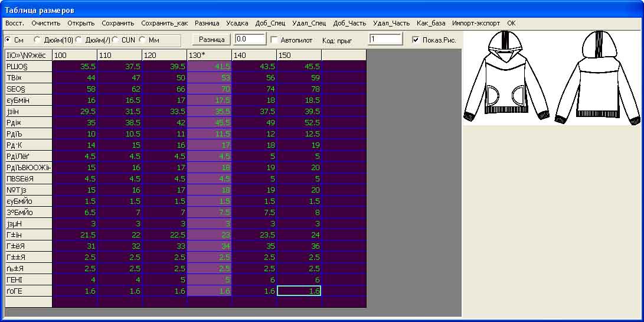Click the cell with value 14
644x322 pixels.
tap(75, 145)
